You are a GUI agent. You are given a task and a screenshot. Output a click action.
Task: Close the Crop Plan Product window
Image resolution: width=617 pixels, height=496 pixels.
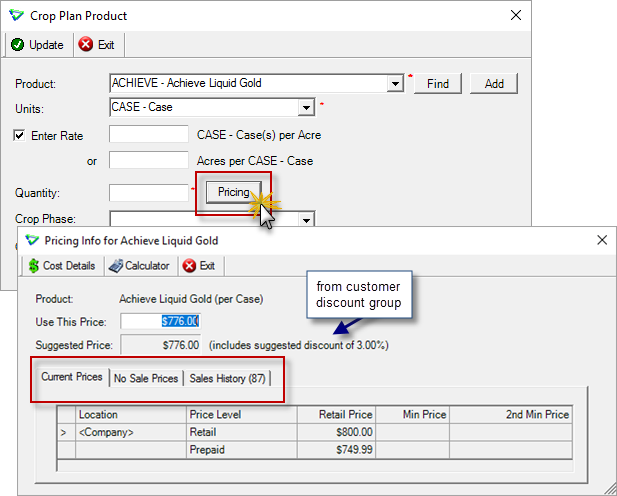516,15
